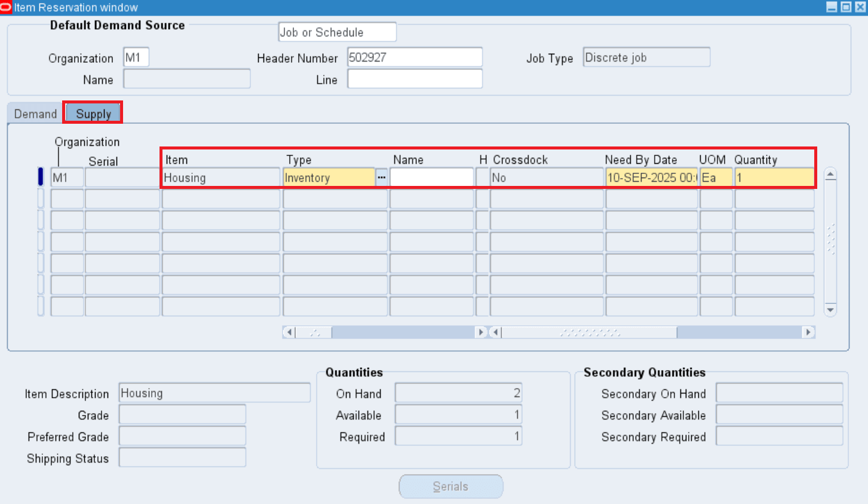The image size is (868, 504).
Task: Click the Item cell containing Housing
Action: pos(220,177)
